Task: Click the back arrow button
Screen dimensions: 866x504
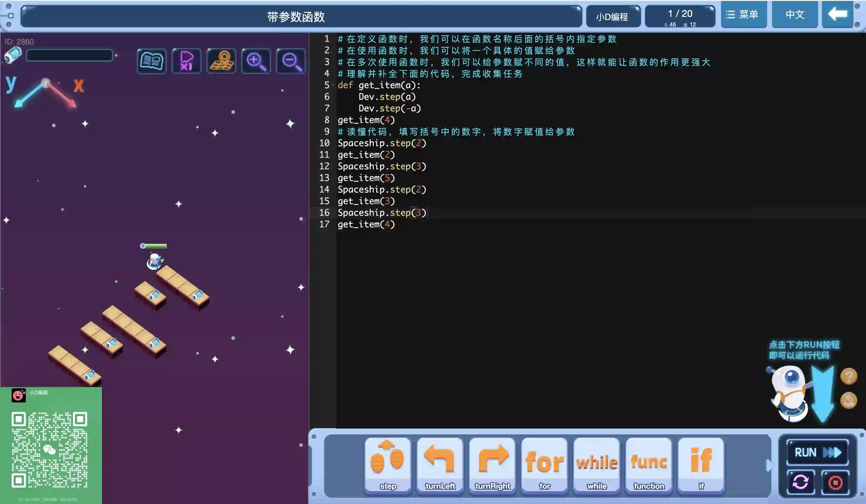Action: click(837, 14)
